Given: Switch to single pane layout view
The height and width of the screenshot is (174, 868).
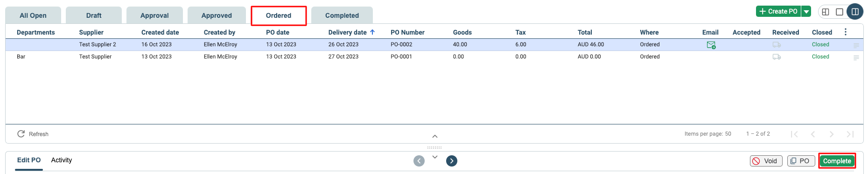Looking at the screenshot, I should pos(840,12).
